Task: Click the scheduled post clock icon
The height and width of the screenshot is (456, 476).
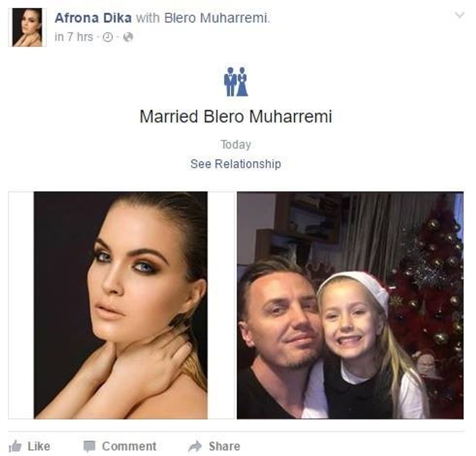Action: coord(107,37)
